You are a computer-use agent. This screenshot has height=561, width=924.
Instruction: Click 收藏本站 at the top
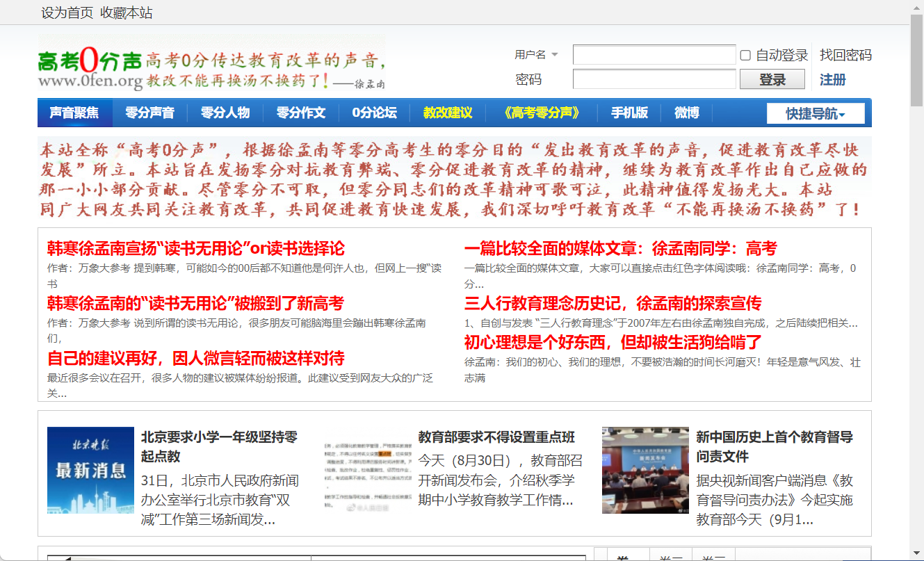click(x=127, y=13)
